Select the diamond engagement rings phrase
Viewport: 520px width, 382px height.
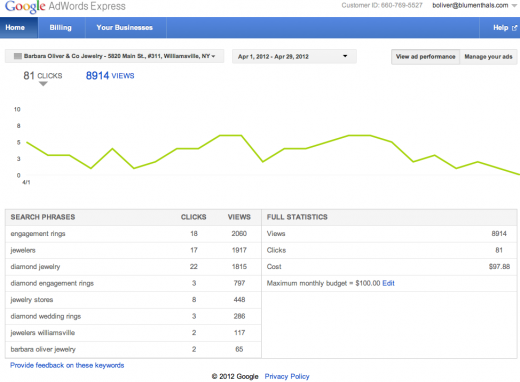point(52,283)
